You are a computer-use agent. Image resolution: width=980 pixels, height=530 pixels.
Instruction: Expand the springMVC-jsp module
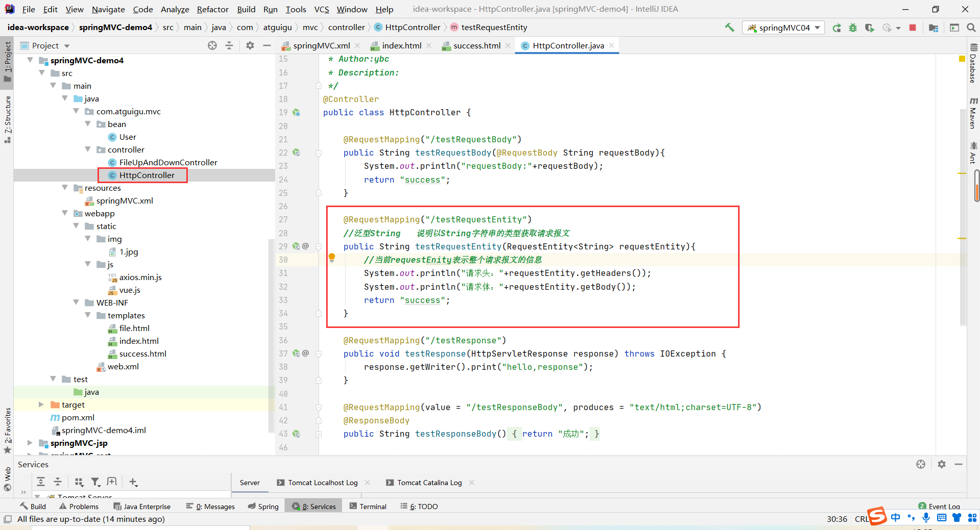(30, 443)
